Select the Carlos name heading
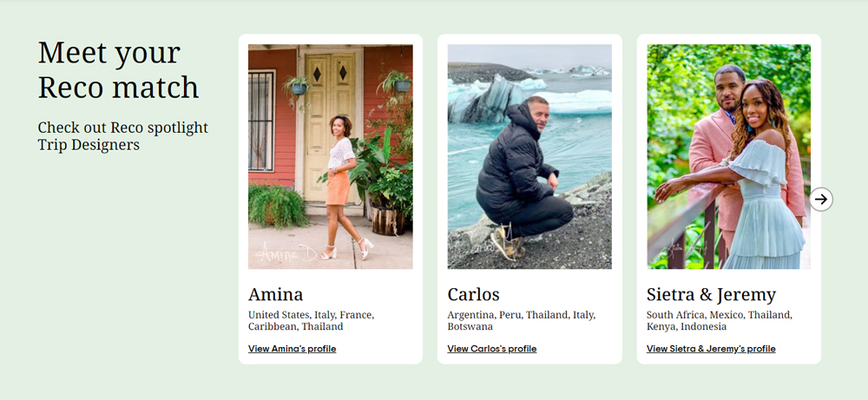868x400 pixels. pyautogui.click(x=473, y=294)
